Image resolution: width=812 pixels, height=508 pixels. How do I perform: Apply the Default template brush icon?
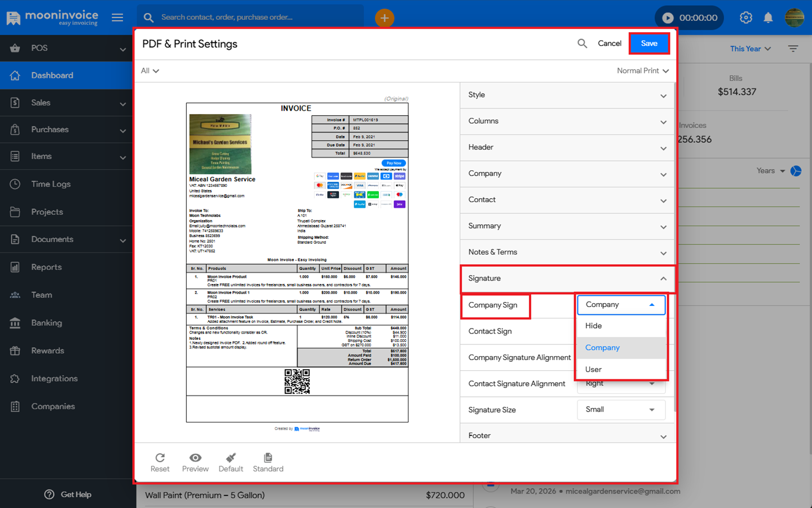pyautogui.click(x=231, y=458)
